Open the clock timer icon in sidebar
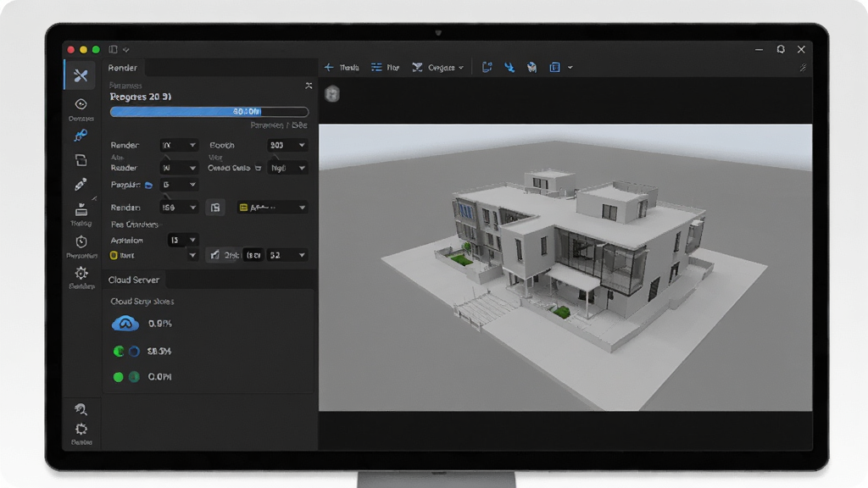This screenshot has width=868, height=488. point(81,241)
